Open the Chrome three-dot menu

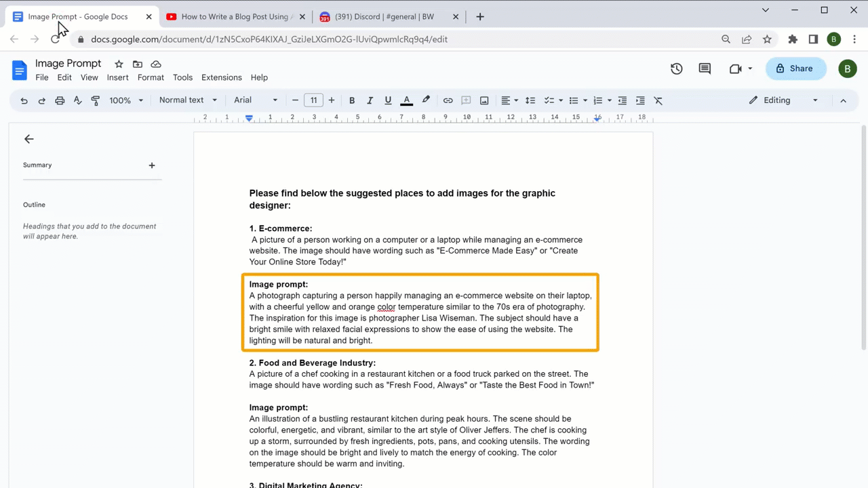[854, 39]
